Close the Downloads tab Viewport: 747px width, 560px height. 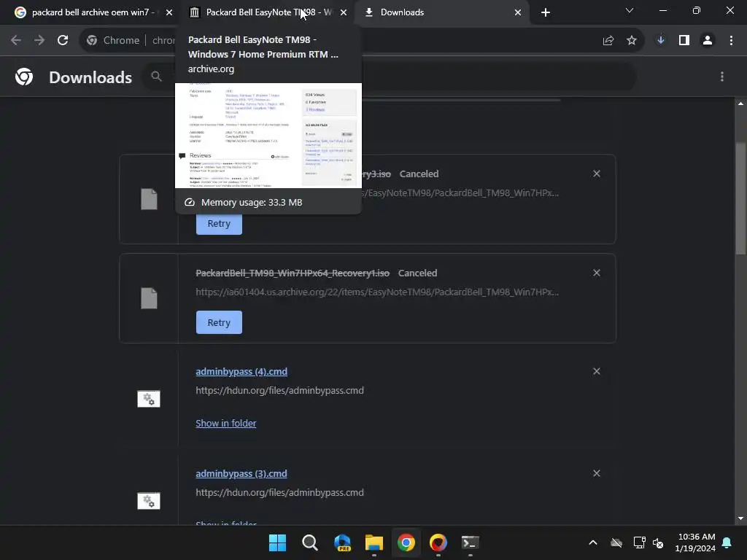click(518, 12)
